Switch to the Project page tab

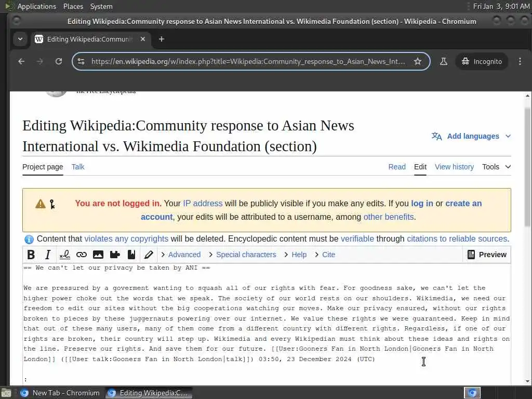[x=43, y=167]
